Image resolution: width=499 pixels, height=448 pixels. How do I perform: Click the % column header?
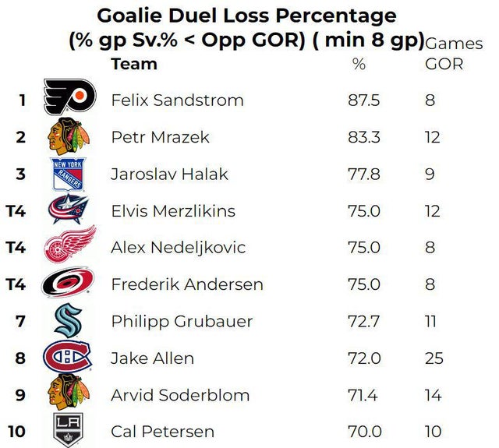[359, 64]
